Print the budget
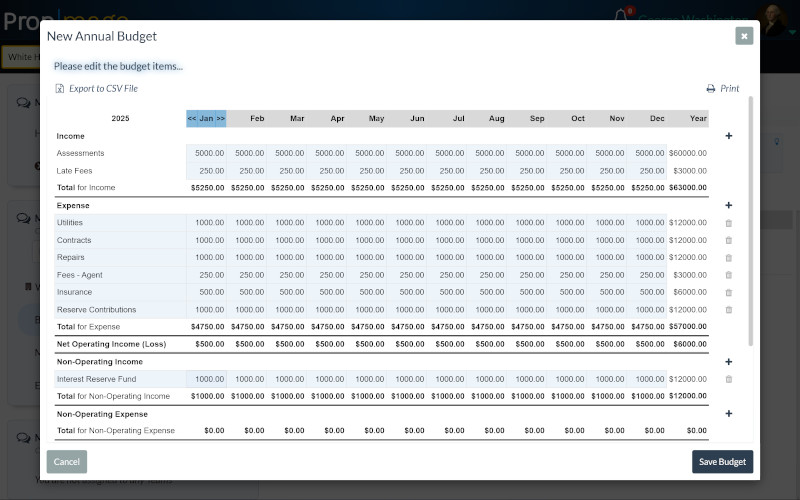Viewport: 800px width, 500px height. tap(723, 89)
